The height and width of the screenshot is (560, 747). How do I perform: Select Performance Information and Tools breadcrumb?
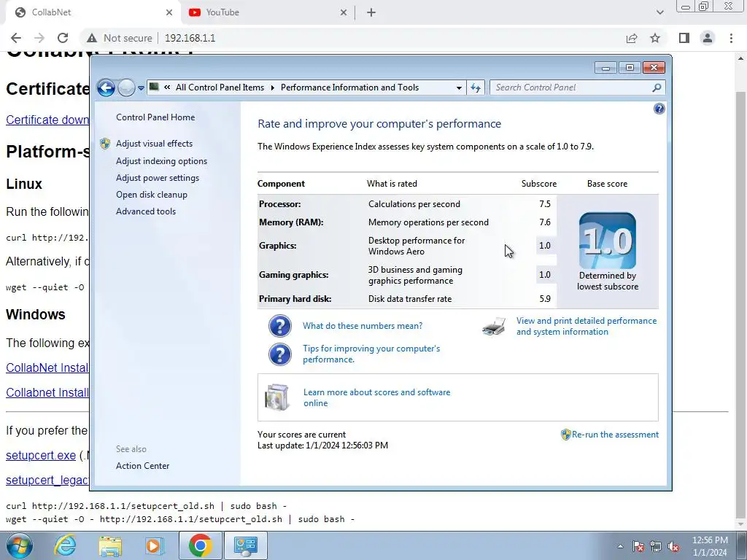pyautogui.click(x=349, y=87)
